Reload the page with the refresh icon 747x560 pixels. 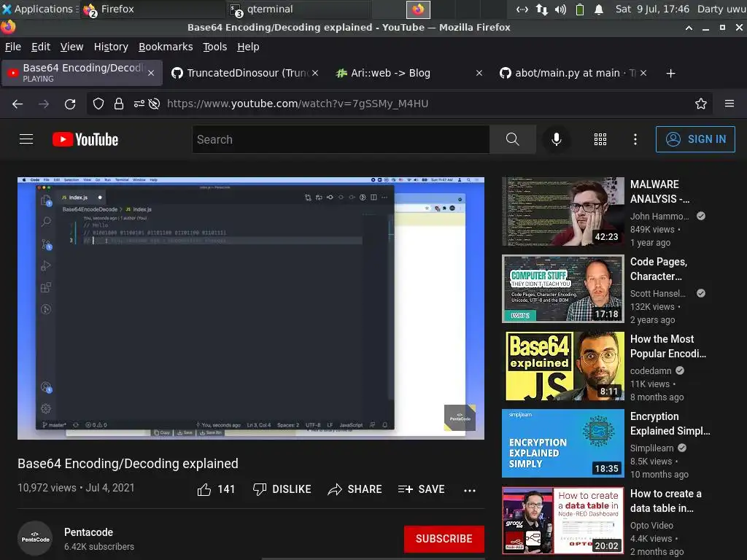70,104
